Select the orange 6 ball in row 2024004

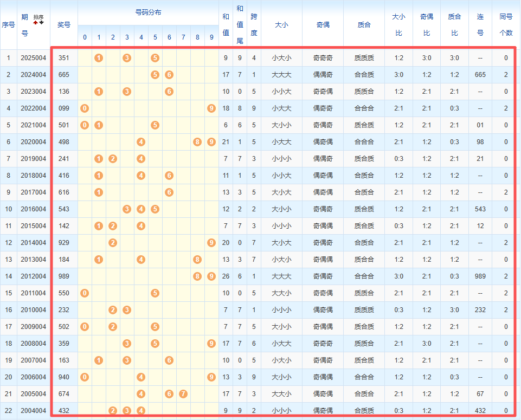click(x=169, y=75)
